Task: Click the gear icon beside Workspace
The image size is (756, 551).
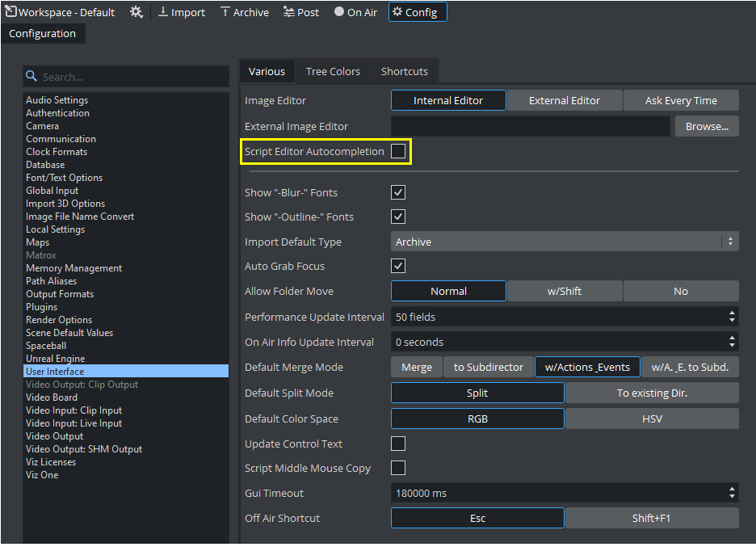Action: (x=136, y=12)
